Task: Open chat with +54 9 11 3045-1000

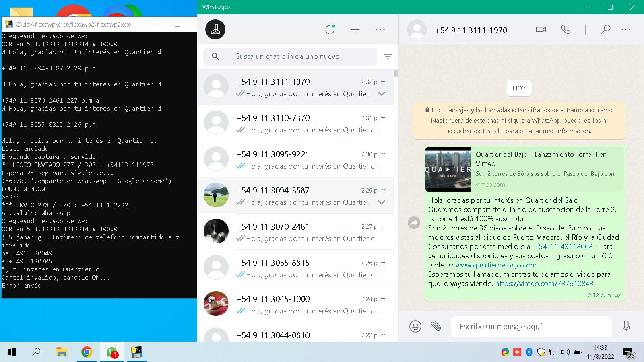Action: pyautogui.click(x=296, y=304)
